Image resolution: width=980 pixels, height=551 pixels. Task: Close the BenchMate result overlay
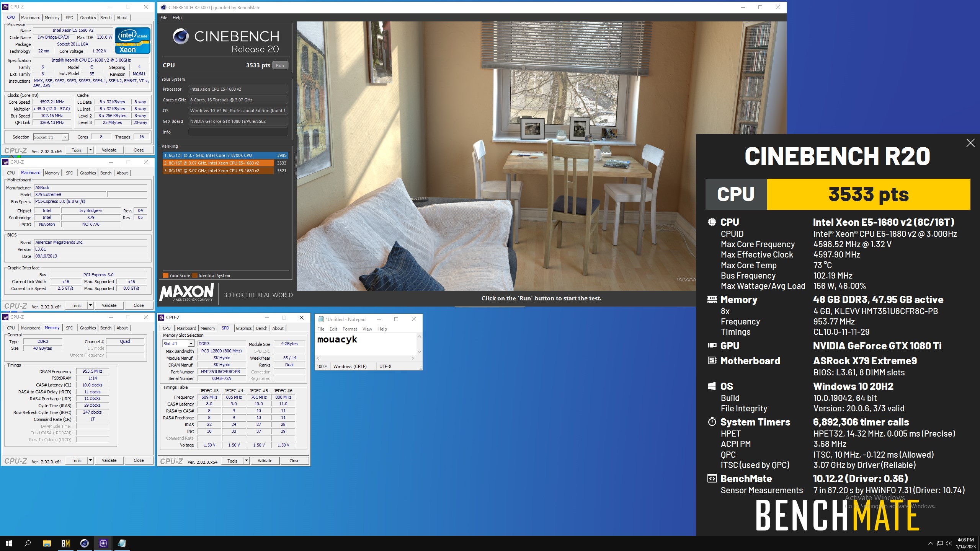pyautogui.click(x=970, y=143)
